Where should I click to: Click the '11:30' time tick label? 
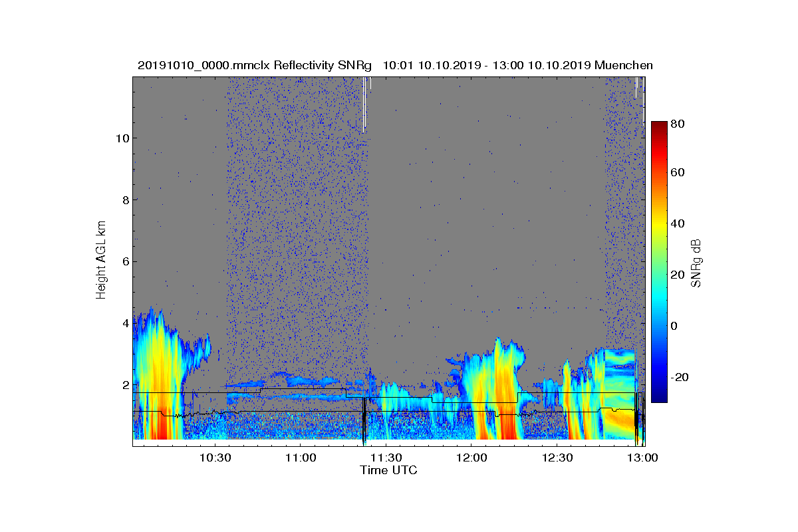point(386,458)
